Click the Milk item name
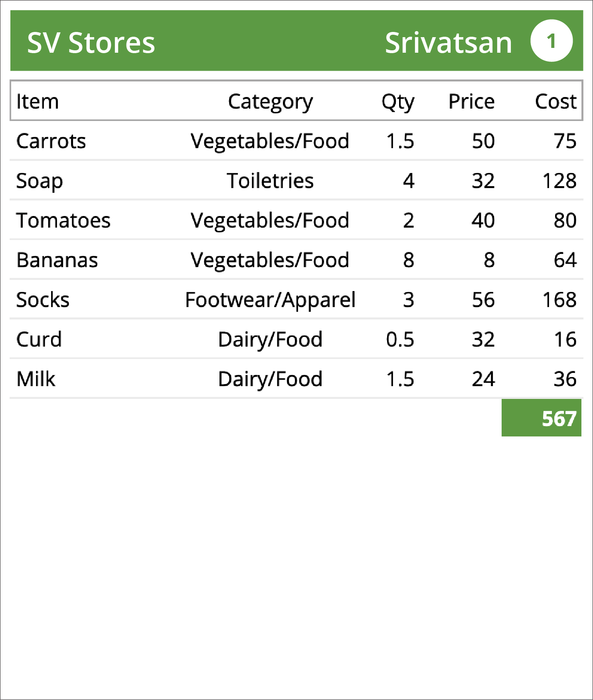Image resolution: width=593 pixels, height=700 pixels. pyautogui.click(x=36, y=379)
